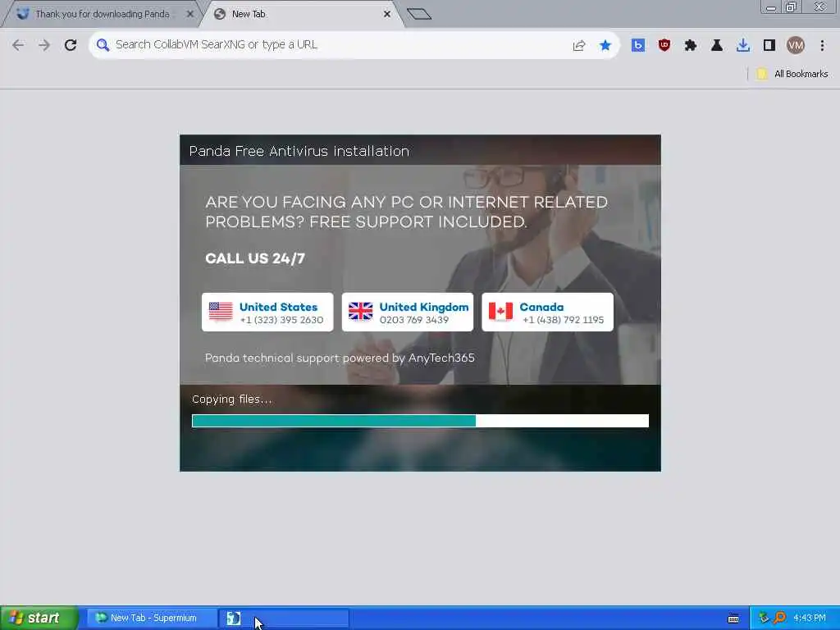Click the Canada support number card
Viewport: 840px width, 630px height.
point(547,313)
